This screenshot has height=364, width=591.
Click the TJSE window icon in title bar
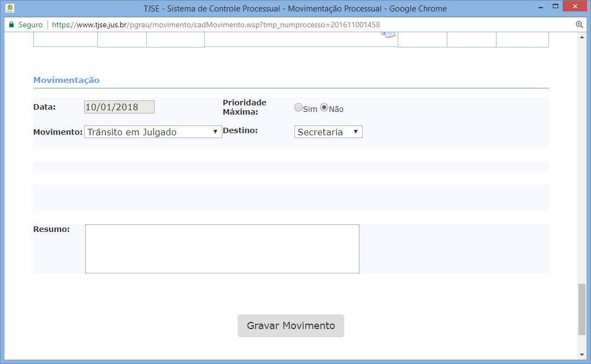point(10,8)
